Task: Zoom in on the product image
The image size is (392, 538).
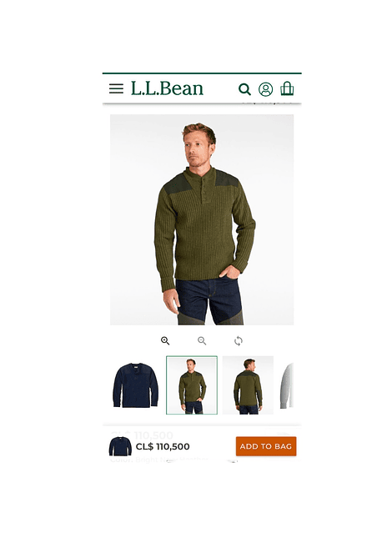Action: 165,340
